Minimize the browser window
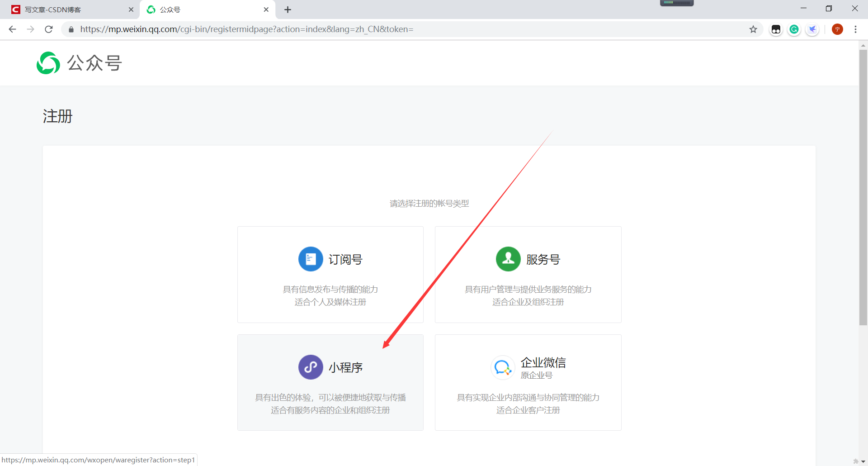The height and width of the screenshot is (466, 868). (x=803, y=8)
